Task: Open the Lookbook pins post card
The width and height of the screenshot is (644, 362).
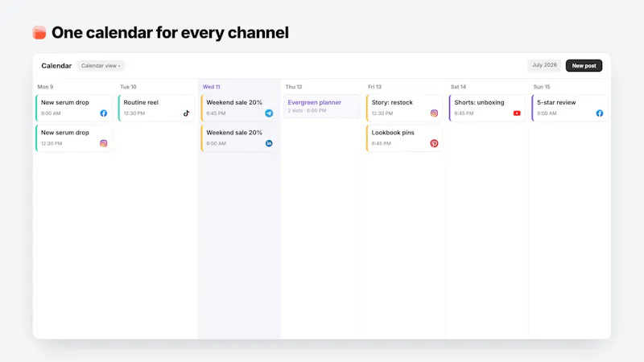Action: point(404,138)
